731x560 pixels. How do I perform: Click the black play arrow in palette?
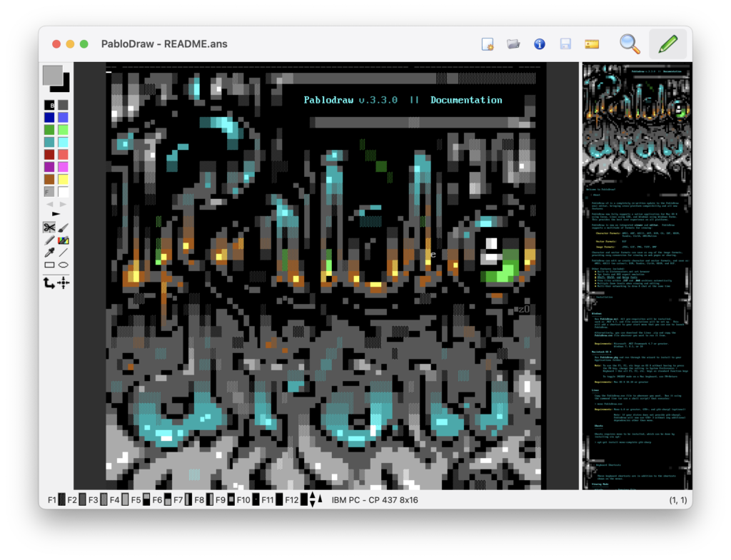click(x=56, y=214)
